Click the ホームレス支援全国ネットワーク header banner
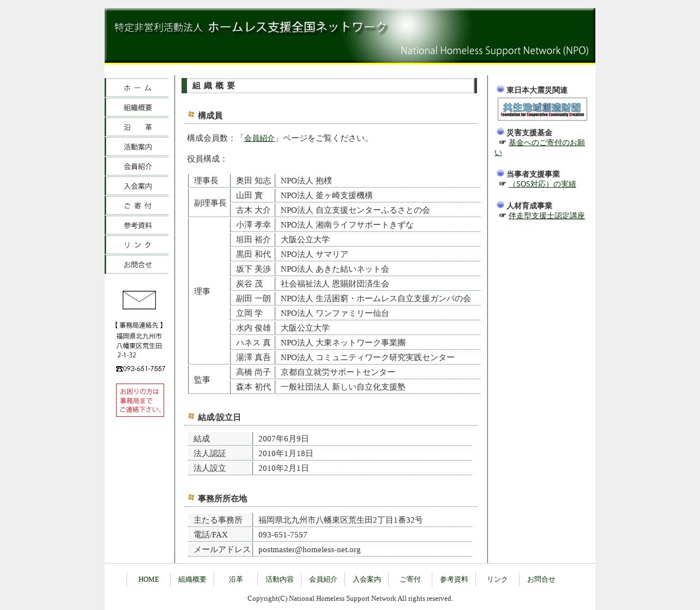Viewport: 700px width, 610px height. click(350, 35)
